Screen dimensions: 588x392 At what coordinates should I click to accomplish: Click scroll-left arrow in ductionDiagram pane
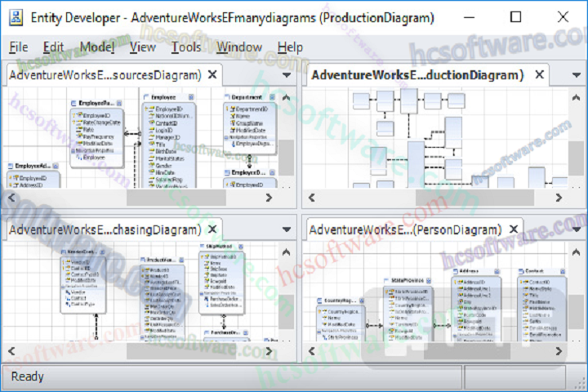[312, 198]
